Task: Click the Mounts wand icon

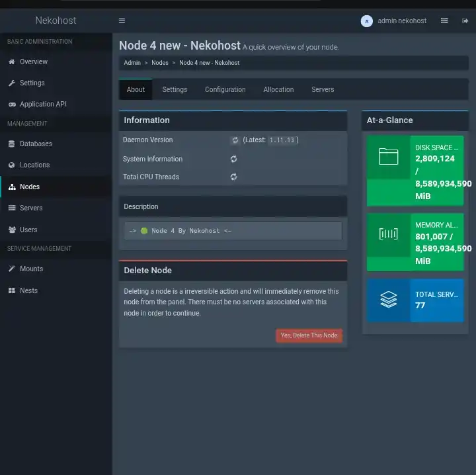Action: 11,269
